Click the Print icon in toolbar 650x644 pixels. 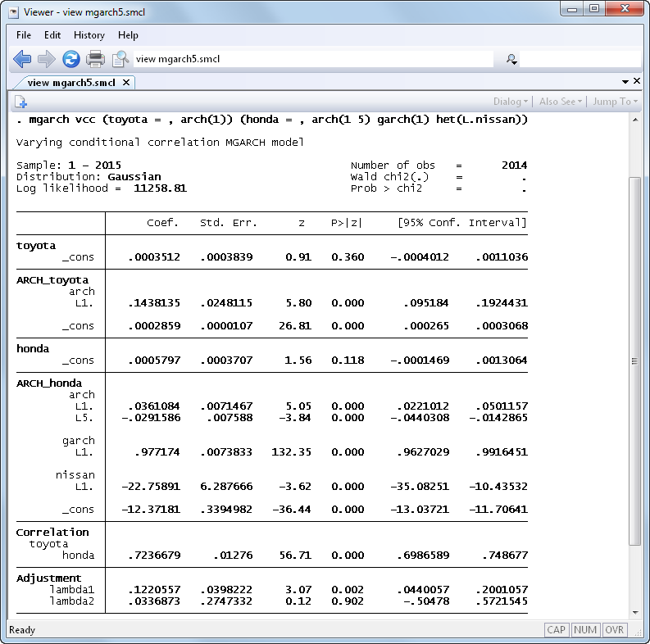95,59
